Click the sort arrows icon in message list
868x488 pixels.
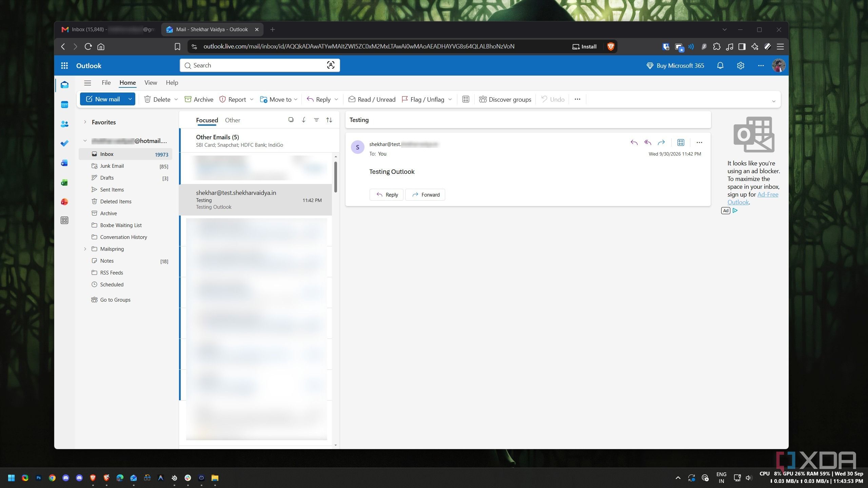point(329,120)
